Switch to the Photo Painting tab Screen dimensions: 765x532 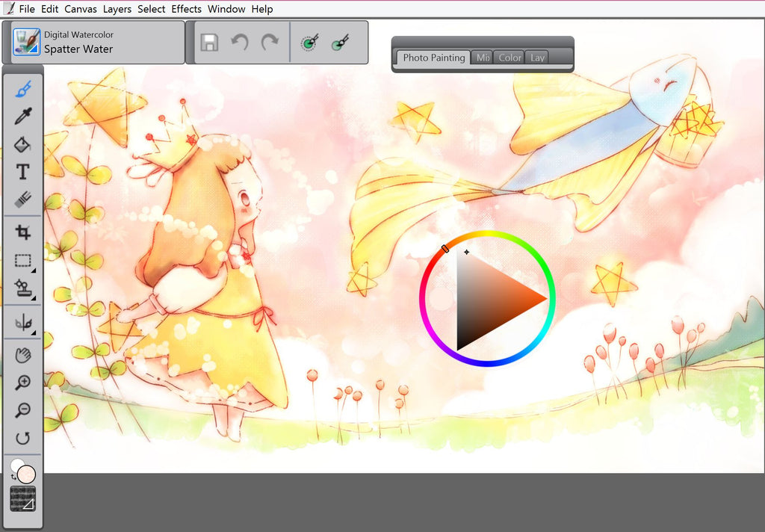click(433, 58)
